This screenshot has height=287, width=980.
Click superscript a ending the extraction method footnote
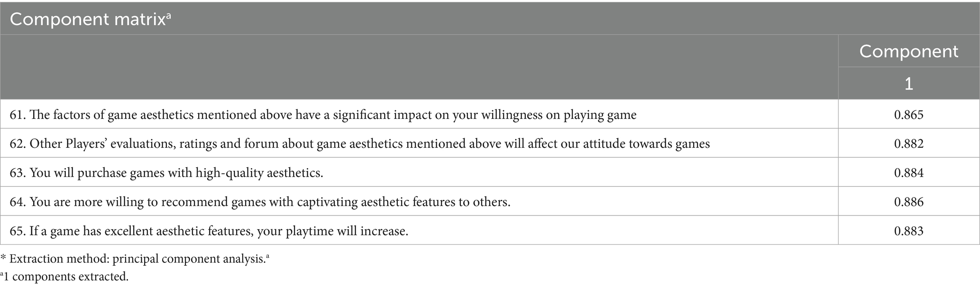click(267, 256)
